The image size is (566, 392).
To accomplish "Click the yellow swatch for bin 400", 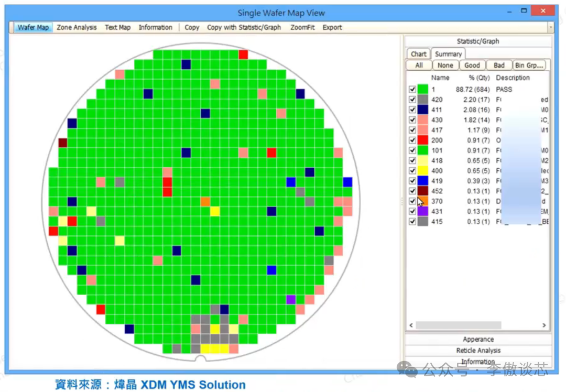I will (423, 171).
